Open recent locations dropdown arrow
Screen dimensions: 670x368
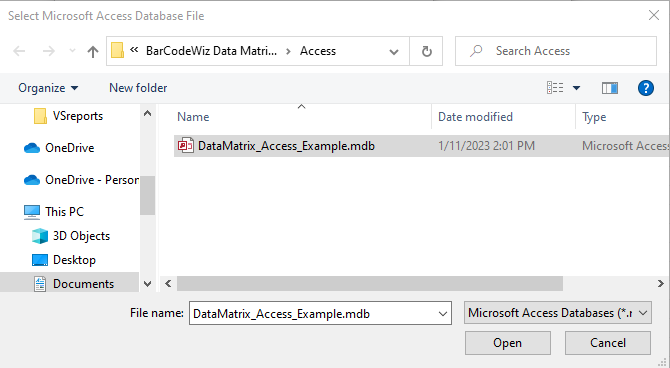pyautogui.click(x=72, y=51)
